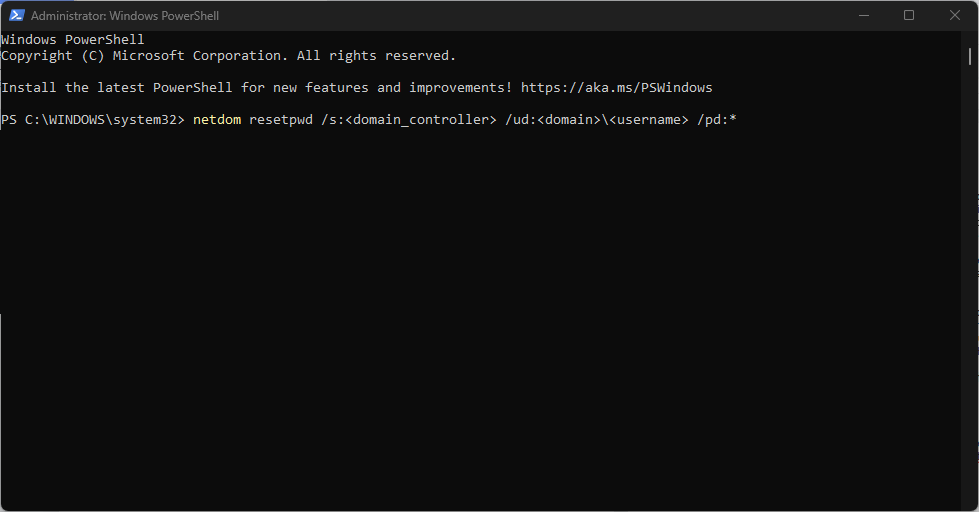The height and width of the screenshot is (512, 979).
Task: Click the PS C:\WINDOWS\system32> prompt
Action: [93, 120]
